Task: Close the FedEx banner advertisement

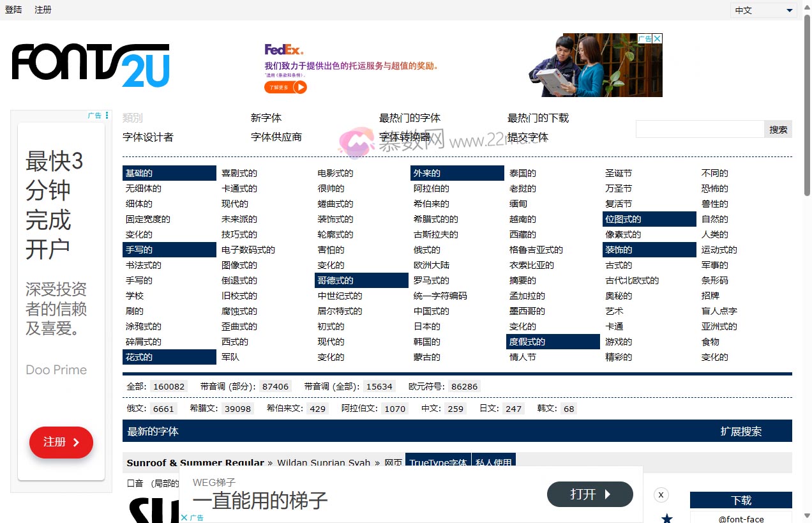Action: (x=658, y=38)
